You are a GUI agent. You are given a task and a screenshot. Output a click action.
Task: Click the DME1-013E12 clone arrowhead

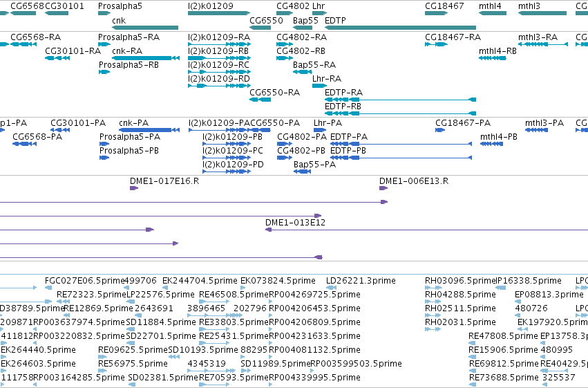click(x=268, y=230)
